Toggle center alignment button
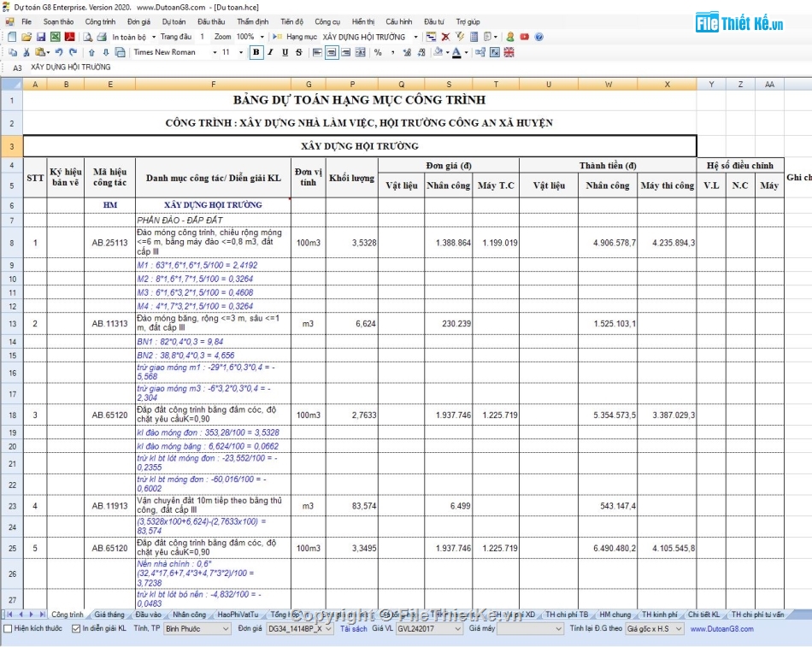This screenshot has height=647, width=812. (332, 52)
